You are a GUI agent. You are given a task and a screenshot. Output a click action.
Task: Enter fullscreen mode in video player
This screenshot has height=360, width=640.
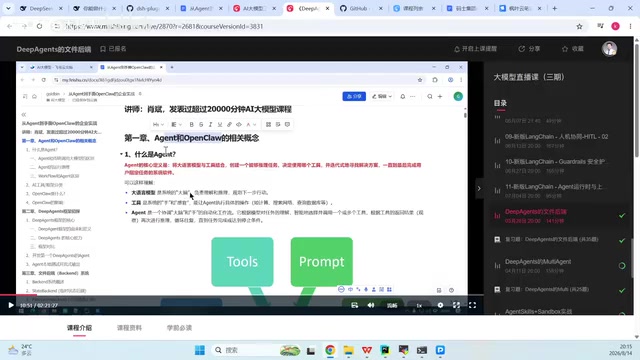coord(472,305)
